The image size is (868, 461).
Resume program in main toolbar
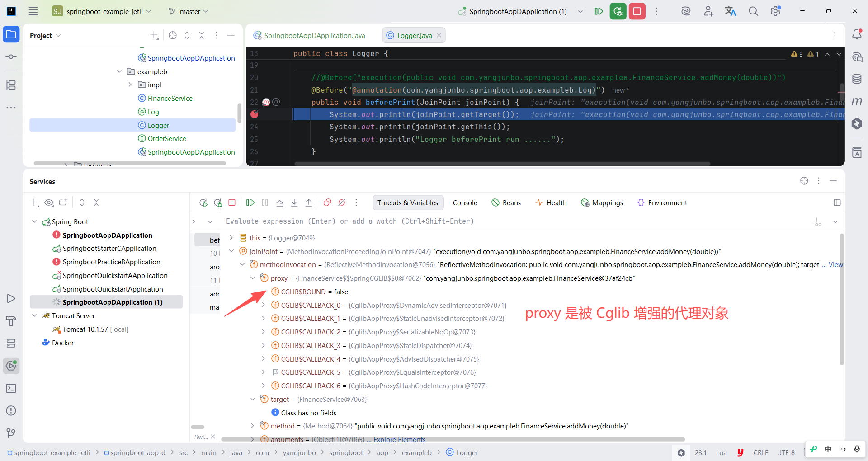[x=599, y=11]
